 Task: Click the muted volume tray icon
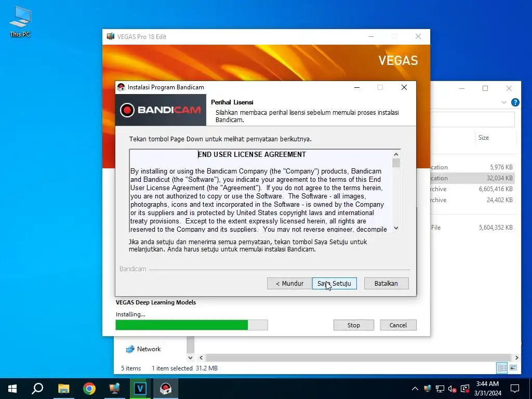tap(453, 389)
